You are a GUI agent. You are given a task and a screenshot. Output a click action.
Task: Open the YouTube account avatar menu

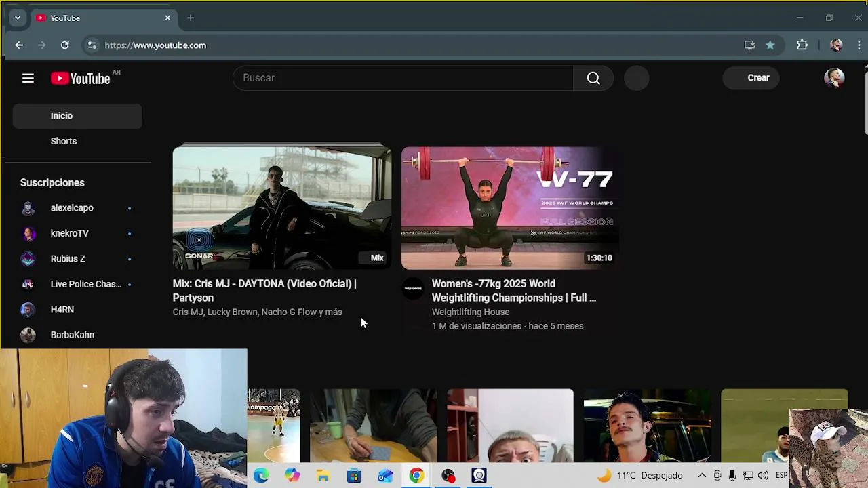click(x=834, y=78)
